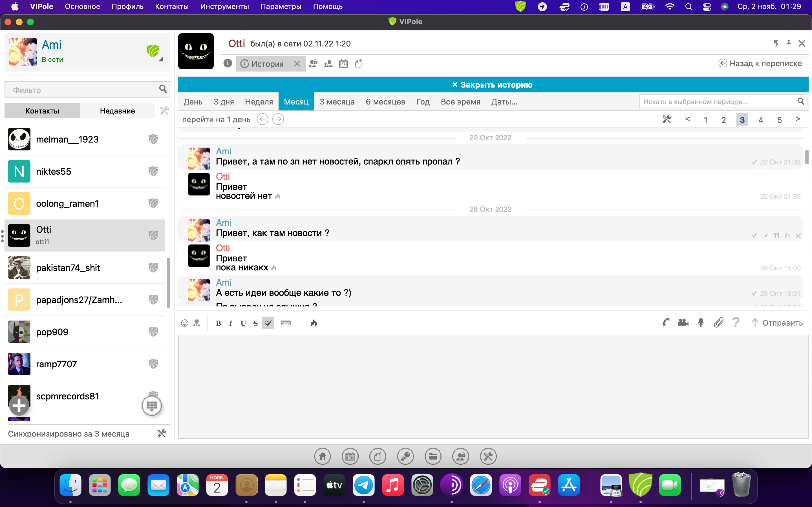This screenshot has width=812, height=507.
Task: Click the paperclip attach file icon
Action: pos(718,323)
